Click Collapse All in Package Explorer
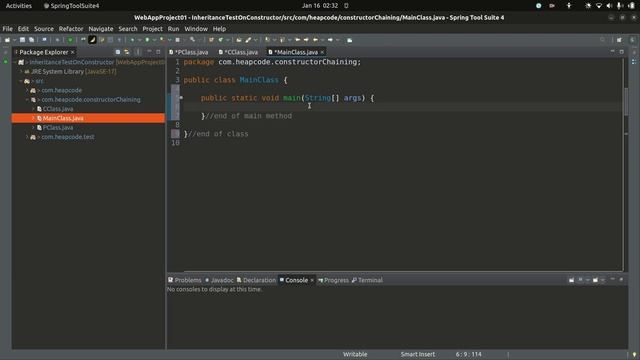This screenshot has height=360, width=640. 118,52
